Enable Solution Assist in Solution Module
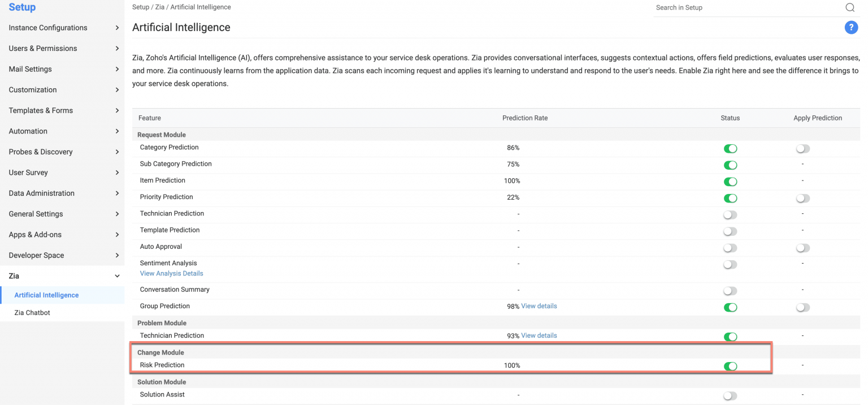The image size is (868, 405). click(x=730, y=395)
